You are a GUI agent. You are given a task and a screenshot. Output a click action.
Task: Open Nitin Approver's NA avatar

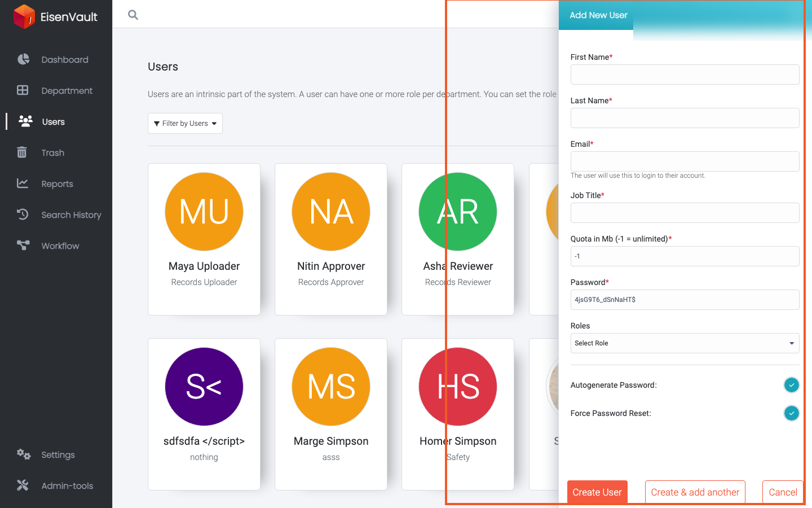click(331, 212)
